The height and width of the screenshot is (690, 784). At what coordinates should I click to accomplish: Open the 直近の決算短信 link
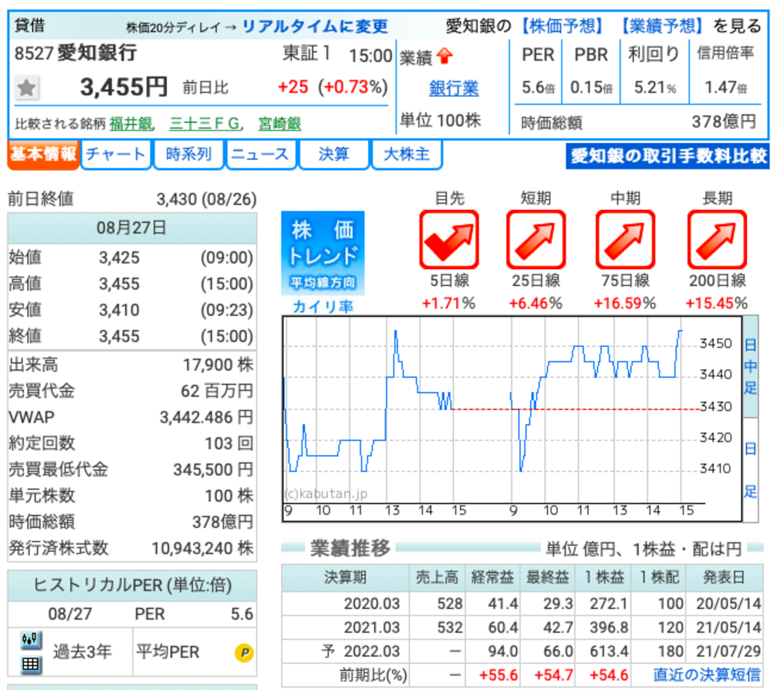[x=707, y=674]
